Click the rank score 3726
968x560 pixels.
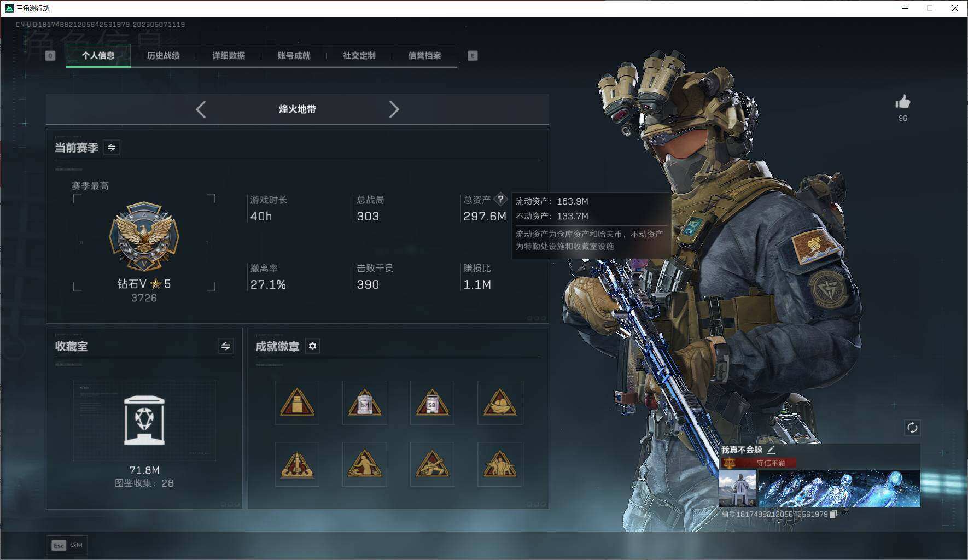click(144, 298)
